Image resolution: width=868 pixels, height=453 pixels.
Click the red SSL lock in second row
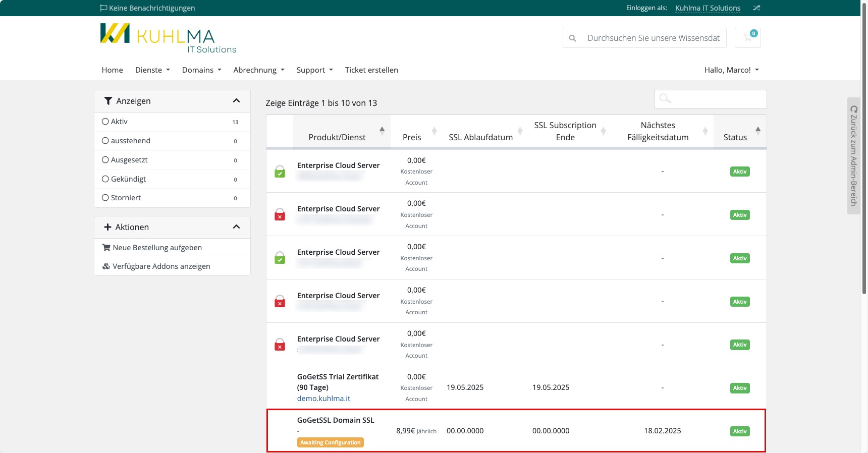pyautogui.click(x=280, y=215)
